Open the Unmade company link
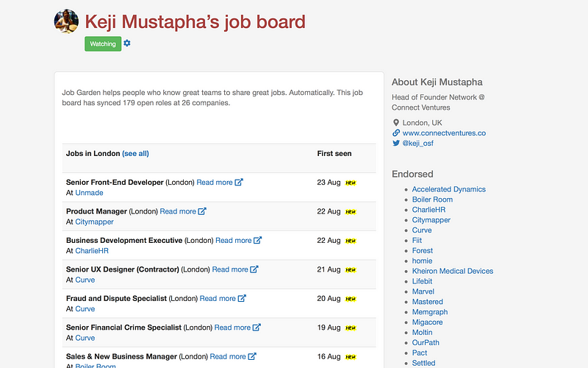588x368 pixels. click(x=89, y=193)
